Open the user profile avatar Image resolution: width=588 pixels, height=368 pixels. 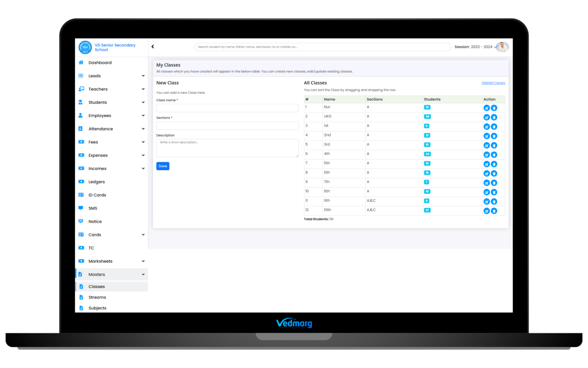(x=502, y=47)
